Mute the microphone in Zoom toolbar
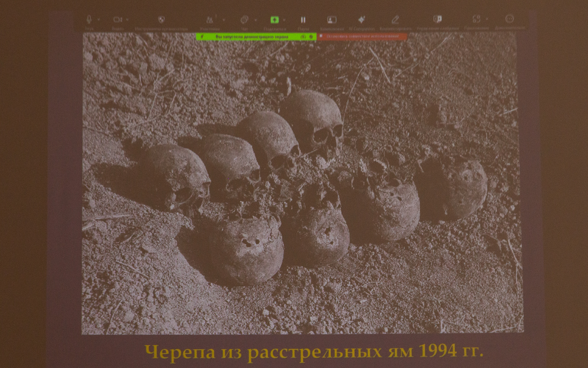This screenshot has height=368, width=588. (x=89, y=20)
